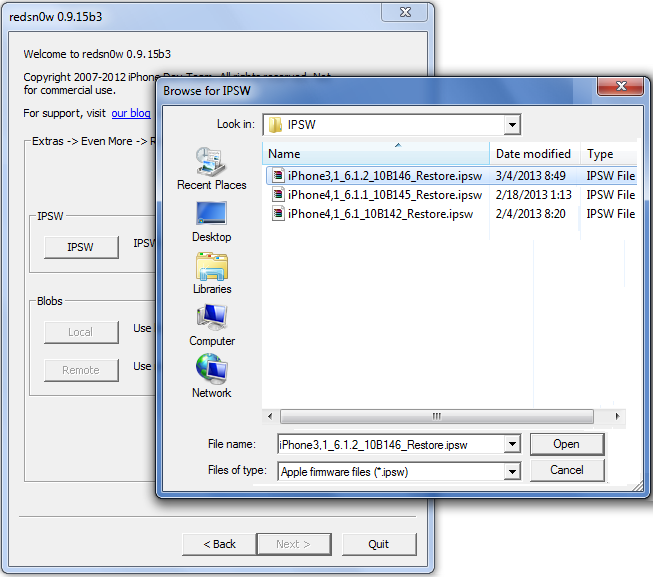Select the iPhone4,1_6.1_10B142_Restore.ipsw file
The image size is (653, 577).
point(380,214)
